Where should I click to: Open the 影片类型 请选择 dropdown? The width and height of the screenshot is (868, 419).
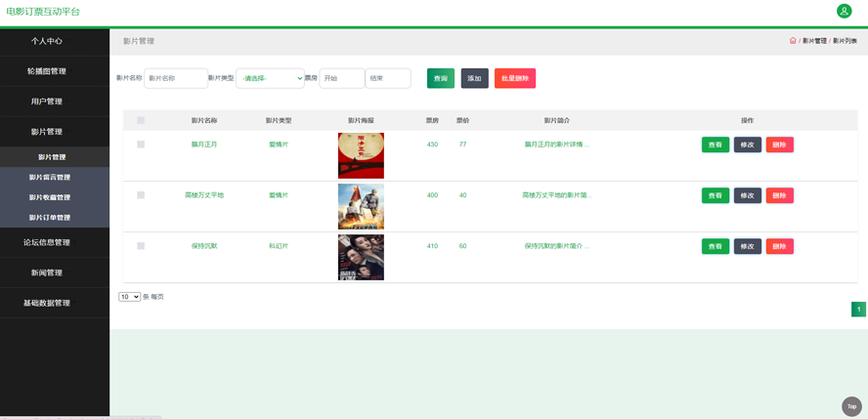click(270, 78)
